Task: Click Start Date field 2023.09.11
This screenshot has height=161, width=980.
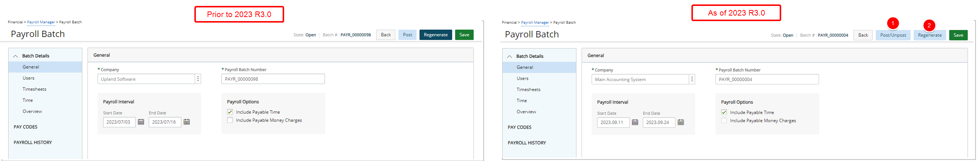Action: pyautogui.click(x=613, y=122)
